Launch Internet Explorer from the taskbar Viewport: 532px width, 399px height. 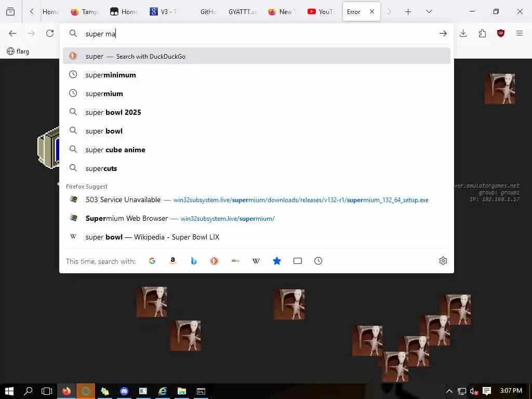click(x=163, y=391)
